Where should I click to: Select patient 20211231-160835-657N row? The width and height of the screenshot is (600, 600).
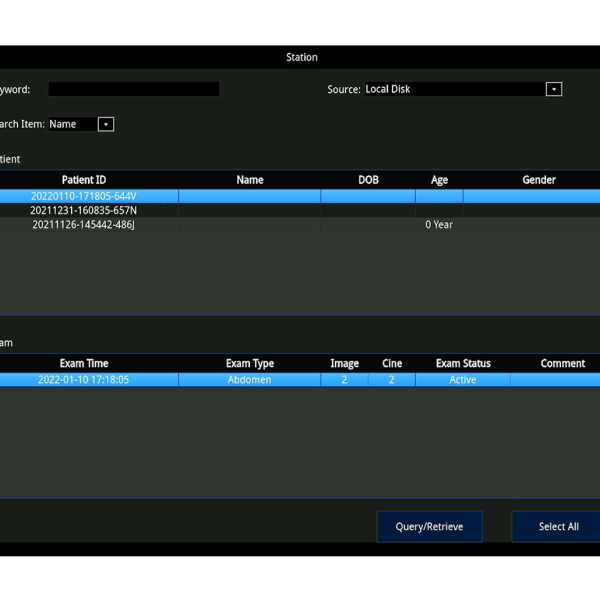pos(84,210)
